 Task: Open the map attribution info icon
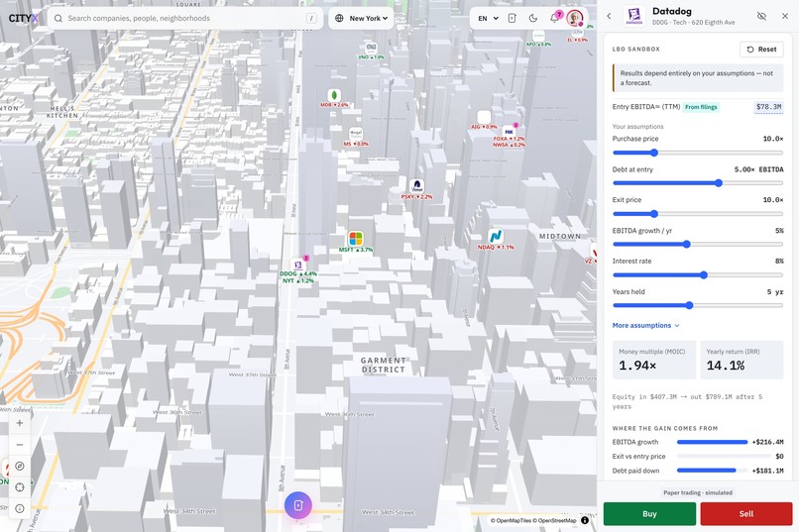pos(585,520)
